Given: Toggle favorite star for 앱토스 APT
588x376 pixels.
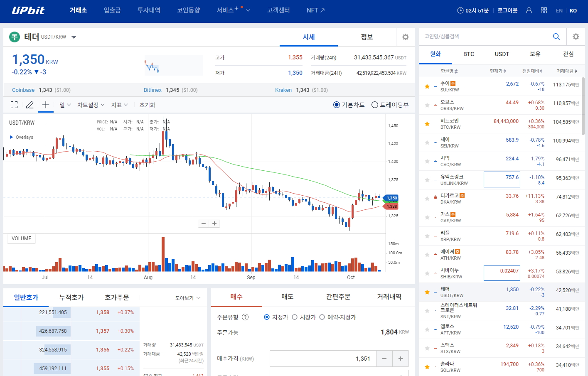Looking at the screenshot, I should [427, 329].
